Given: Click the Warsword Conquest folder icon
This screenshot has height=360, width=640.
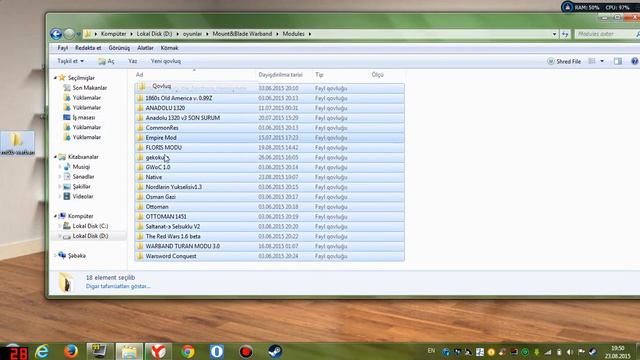Looking at the screenshot, I should (140, 256).
